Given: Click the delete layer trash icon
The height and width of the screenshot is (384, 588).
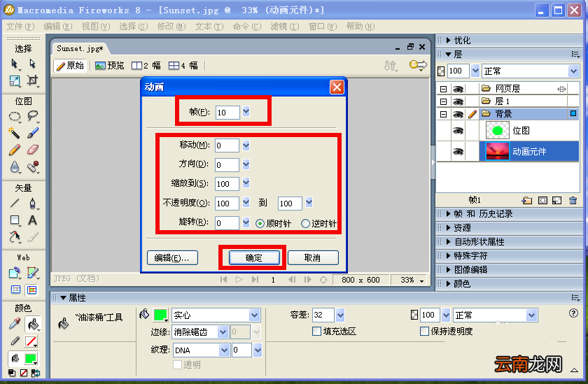Looking at the screenshot, I should (573, 201).
